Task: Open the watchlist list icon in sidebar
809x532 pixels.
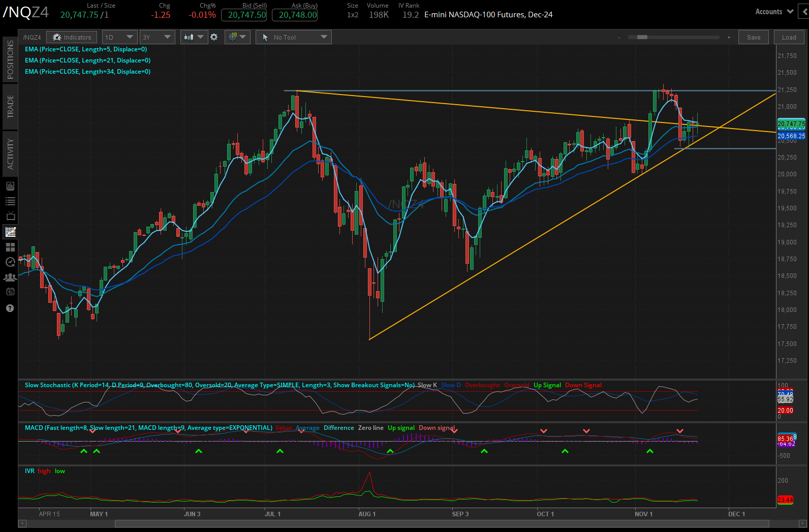Action: click(10, 201)
